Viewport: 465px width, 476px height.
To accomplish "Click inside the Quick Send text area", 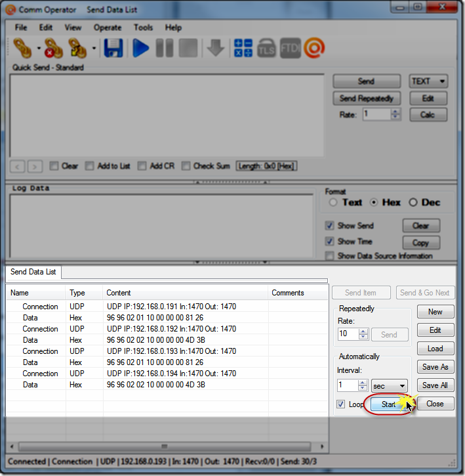I will (167, 116).
